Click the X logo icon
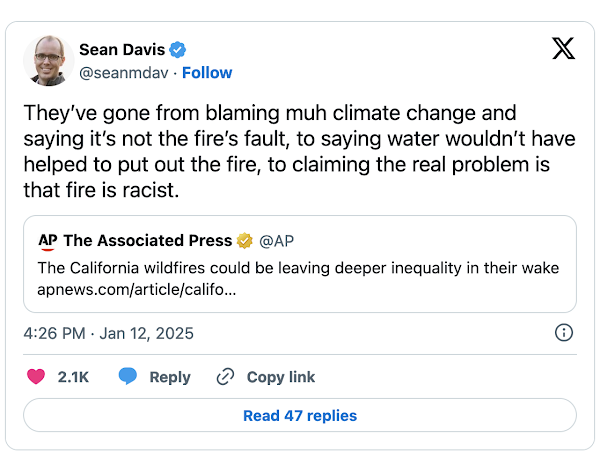 pyautogui.click(x=563, y=49)
